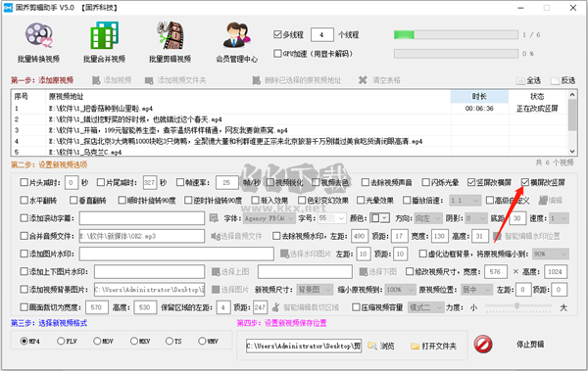The height and width of the screenshot is (371, 588).
Task: Toggle 横屏改竖屏 checkbox
Action: [525, 182]
